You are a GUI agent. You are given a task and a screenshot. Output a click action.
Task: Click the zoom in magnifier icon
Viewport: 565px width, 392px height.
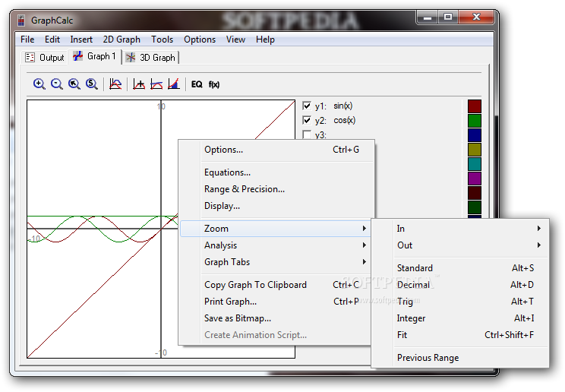[x=39, y=84]
